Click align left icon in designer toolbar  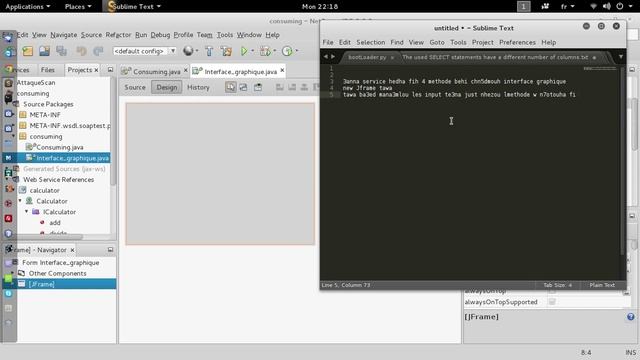tap(280, 87)
